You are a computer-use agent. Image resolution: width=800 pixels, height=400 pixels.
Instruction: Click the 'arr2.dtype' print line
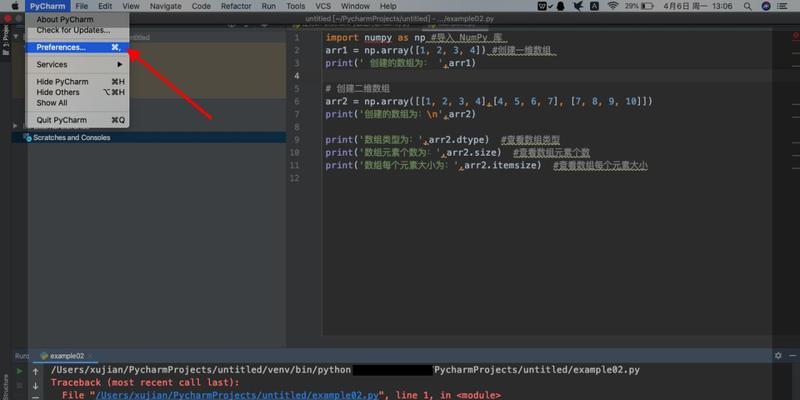(407, 140)
